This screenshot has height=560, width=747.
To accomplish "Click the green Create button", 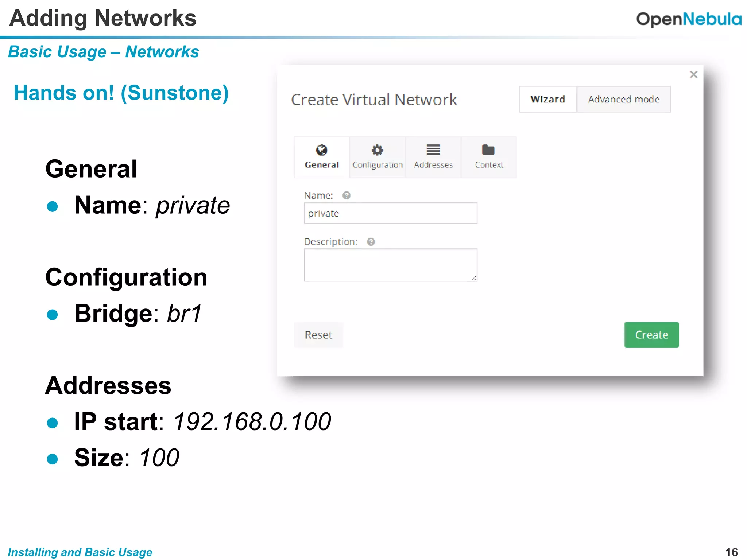I will (x=651, y=335).
